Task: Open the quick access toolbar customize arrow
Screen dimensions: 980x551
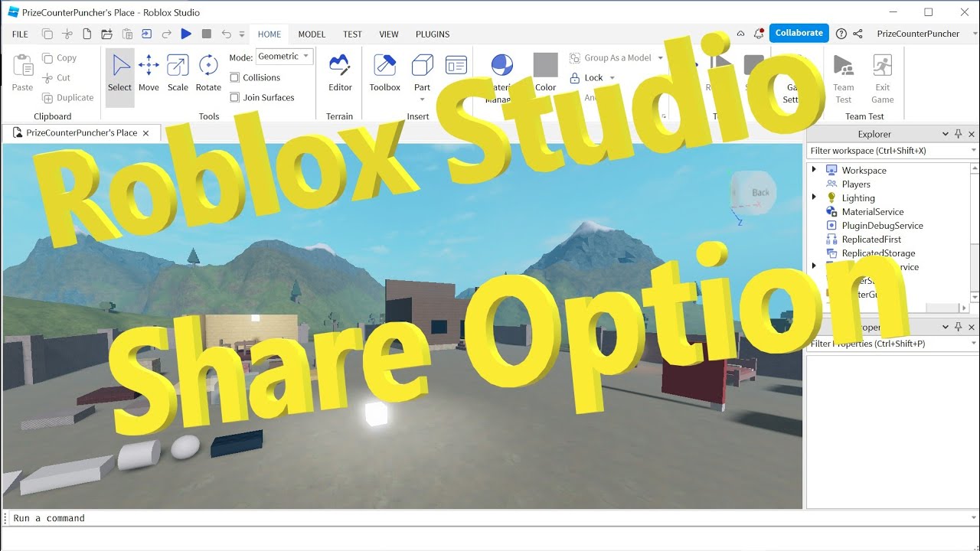Action: (242, 34)
